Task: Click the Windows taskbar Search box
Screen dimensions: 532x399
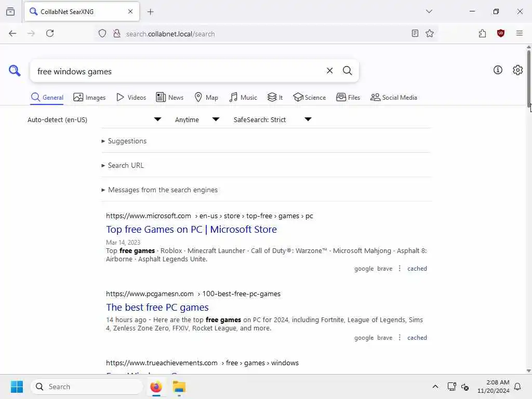Action: [x=87, y=387]
